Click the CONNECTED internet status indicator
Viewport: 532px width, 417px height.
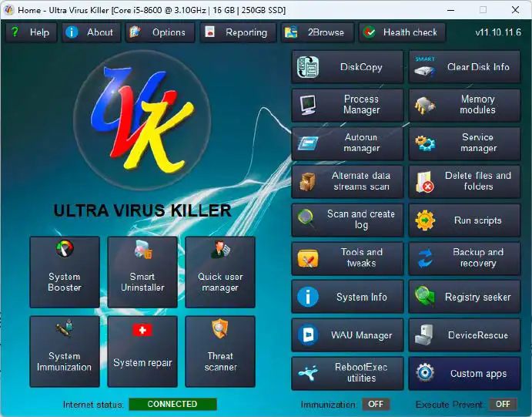[172, 404]
